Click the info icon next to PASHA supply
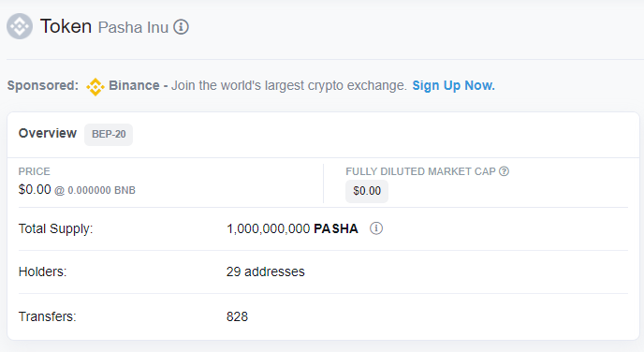 376,228
